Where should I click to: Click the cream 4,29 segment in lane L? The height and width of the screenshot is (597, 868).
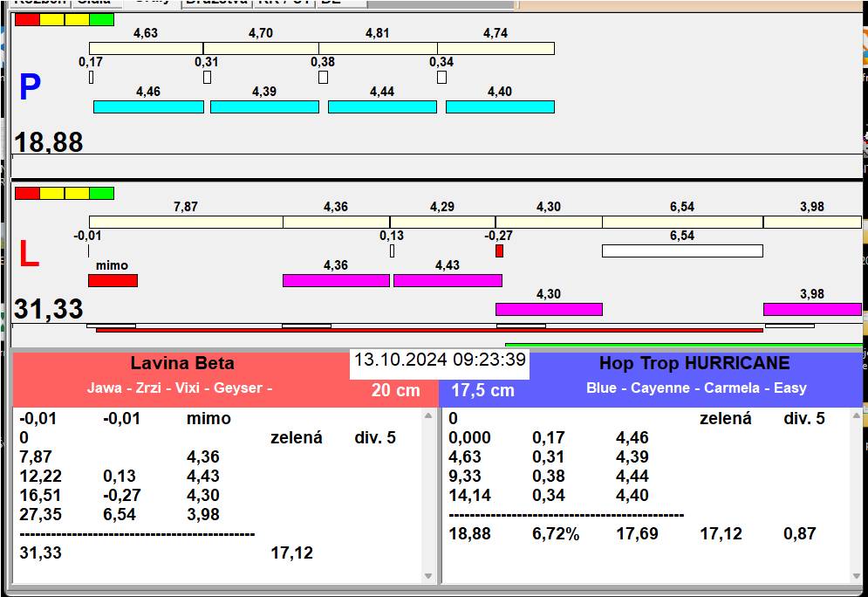(443, 222)
